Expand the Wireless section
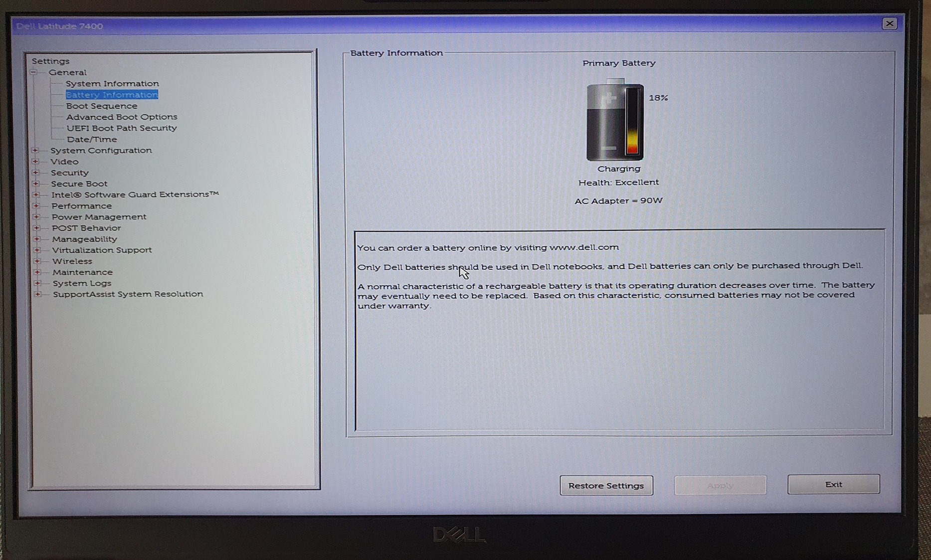Screen dimensions: 931x560 (37, 261)
